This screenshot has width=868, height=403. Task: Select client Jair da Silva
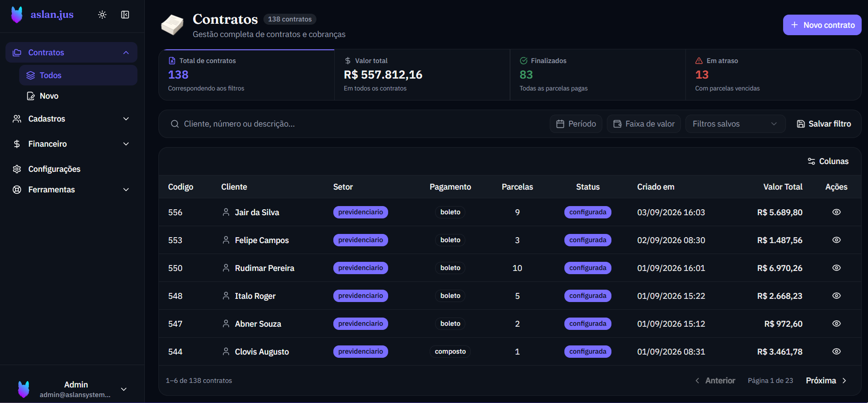(x=257, y=212)
